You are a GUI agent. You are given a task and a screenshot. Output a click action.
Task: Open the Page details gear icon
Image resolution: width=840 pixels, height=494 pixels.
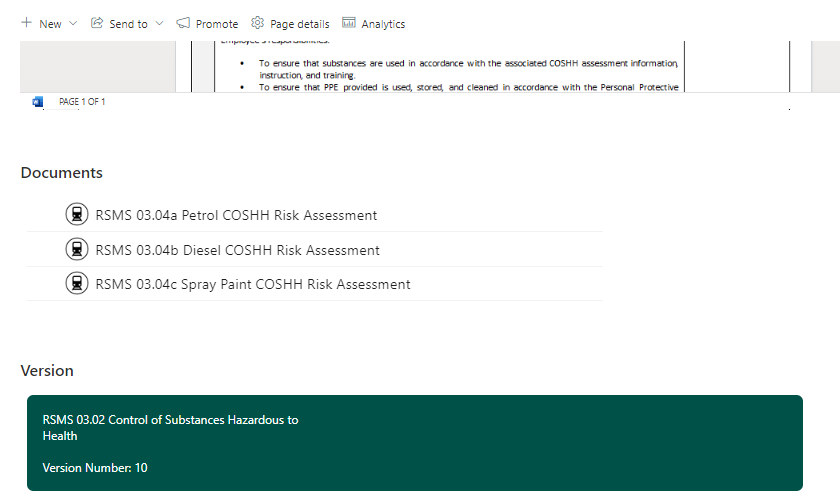(x=258, y=23)
